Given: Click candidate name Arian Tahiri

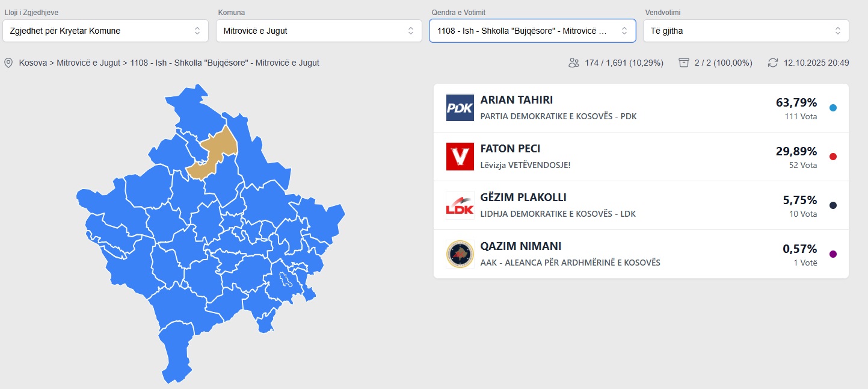Looking at the screenshot, I should coord(516,100).
